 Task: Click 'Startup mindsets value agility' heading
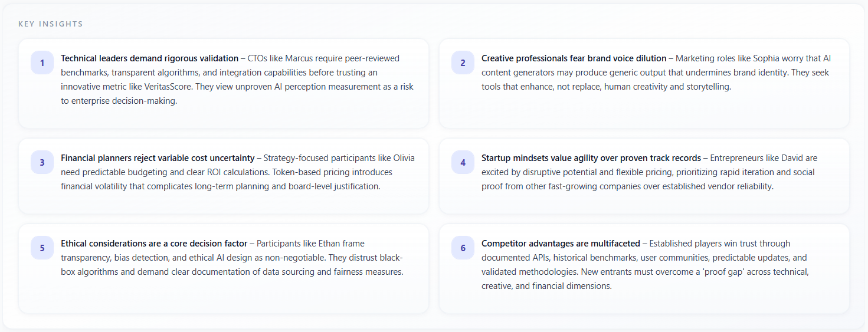click(x=591, y=158)
